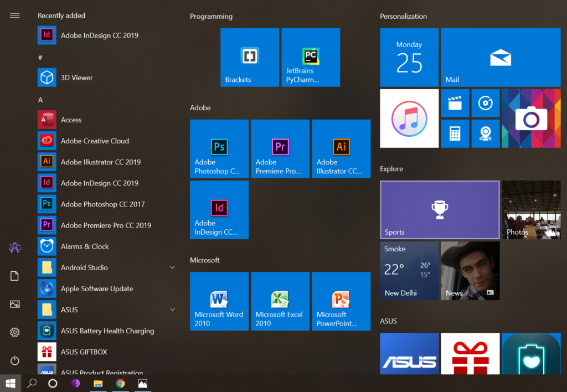Image resolution: width=567 pixels, height=392 pixels.
Task: Click the ASUS group title
Action: (x=388, y=321)
